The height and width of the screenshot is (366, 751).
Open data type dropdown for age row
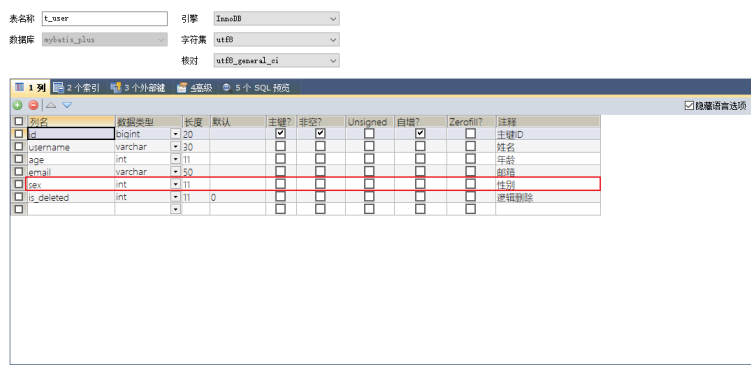(175, 159)
